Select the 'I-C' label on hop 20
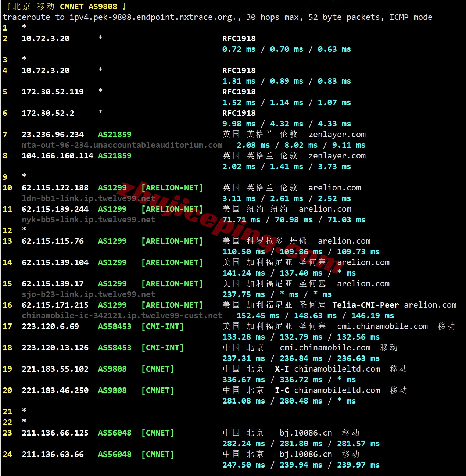The image size is (466, 476). click(x=282, y=390)
